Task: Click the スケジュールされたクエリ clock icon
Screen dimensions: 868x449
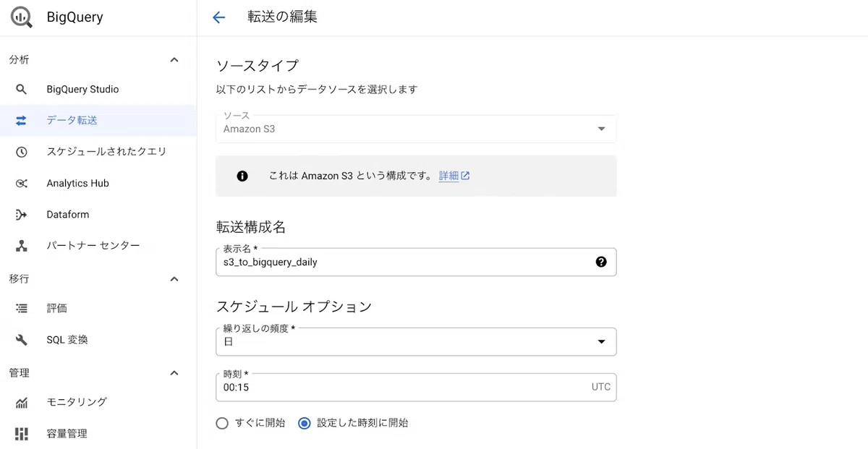Action: 21,152
